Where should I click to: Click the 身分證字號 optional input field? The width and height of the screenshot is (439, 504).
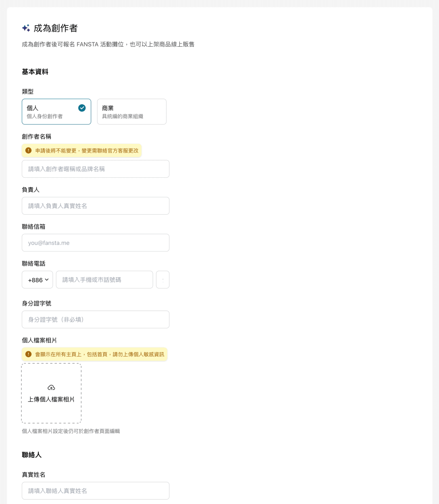click(96, 319)
